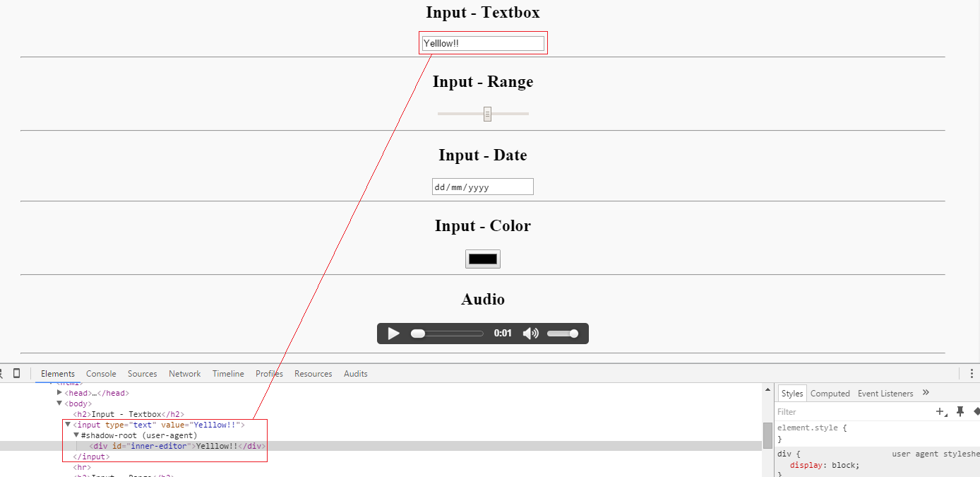The height and width of the screenshot is (477, 980).
Task: Expand the head element node
Action: [x=60, y=393]
